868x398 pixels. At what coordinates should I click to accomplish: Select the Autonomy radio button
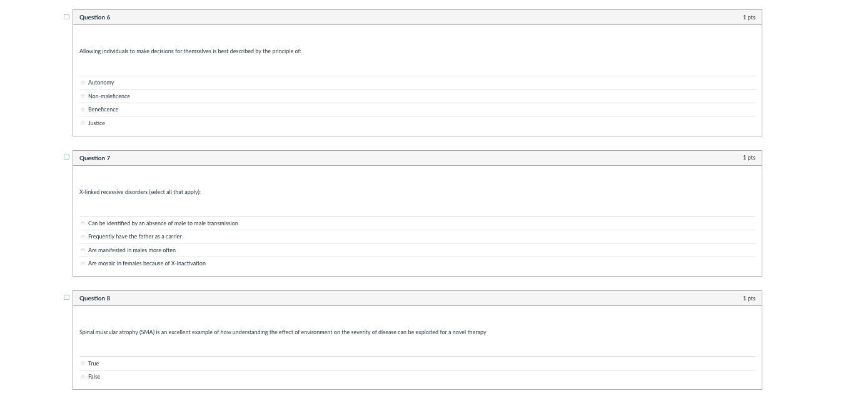click(83, 83)
